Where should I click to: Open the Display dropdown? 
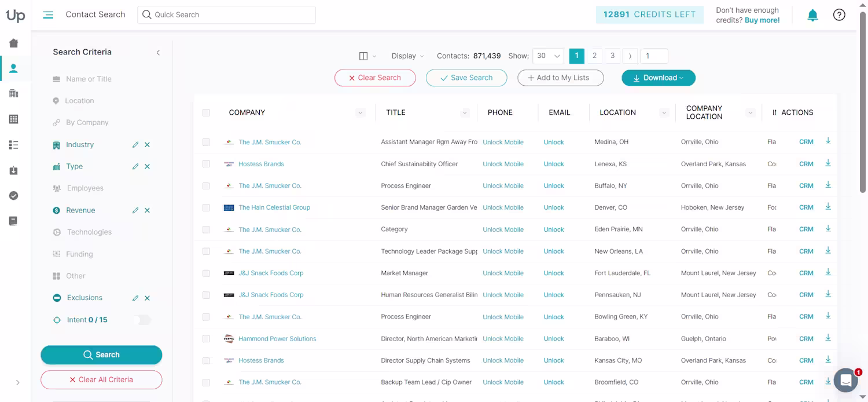[x=407, y=56]
